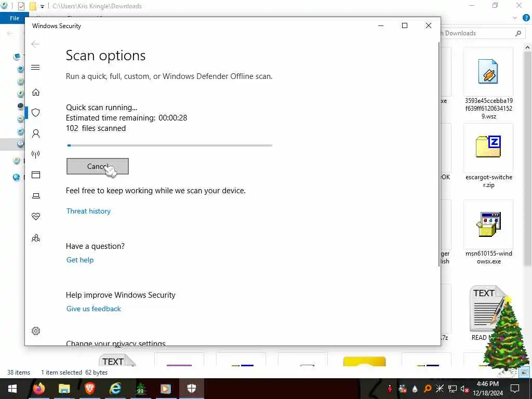Click Give us feedback link
Viewport: 532px width, 399px height.
94,309
